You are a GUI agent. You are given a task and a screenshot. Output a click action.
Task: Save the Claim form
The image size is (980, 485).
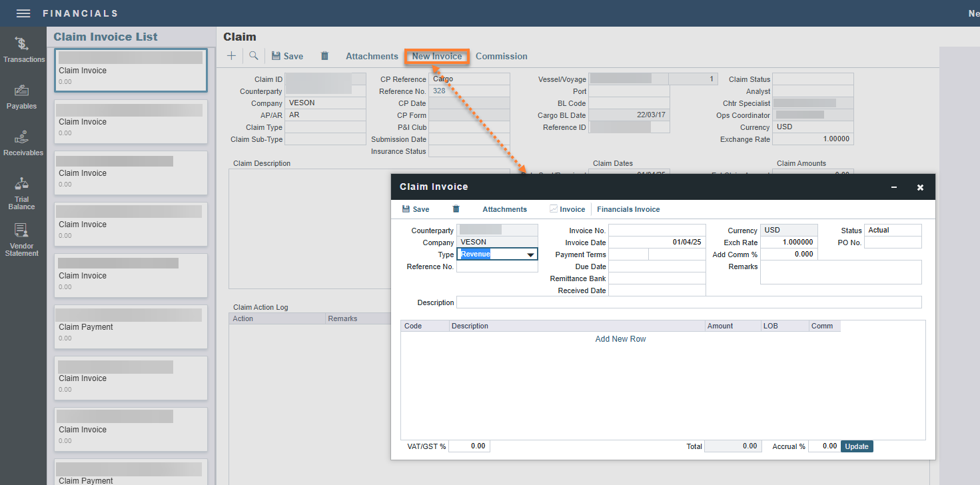tap(287, 57)
